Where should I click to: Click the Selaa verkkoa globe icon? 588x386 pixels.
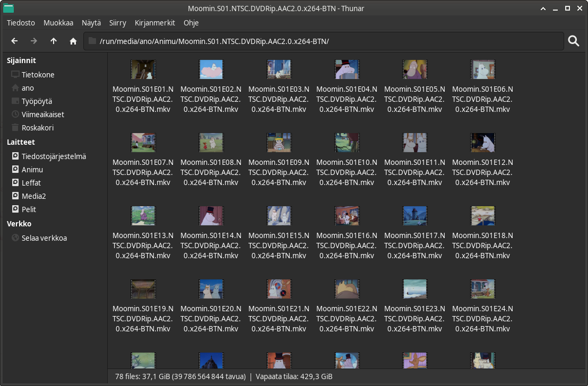tap(15, 238)
